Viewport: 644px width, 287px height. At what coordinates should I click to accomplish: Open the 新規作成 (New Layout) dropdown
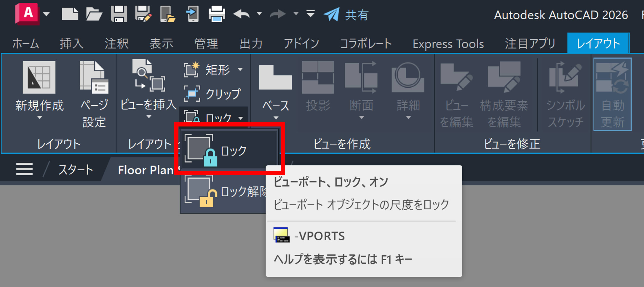click(x=39, y=118)
